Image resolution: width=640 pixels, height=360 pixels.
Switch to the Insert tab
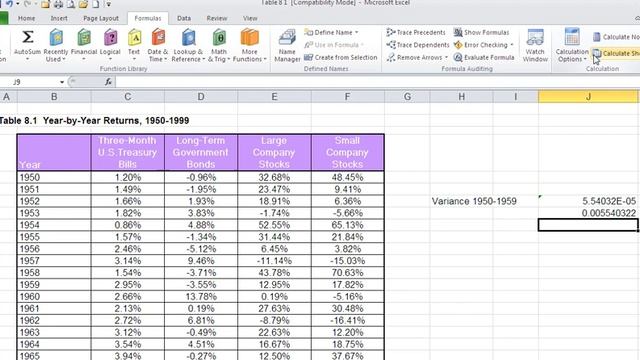pyautogui.click(x=59, y=18)
